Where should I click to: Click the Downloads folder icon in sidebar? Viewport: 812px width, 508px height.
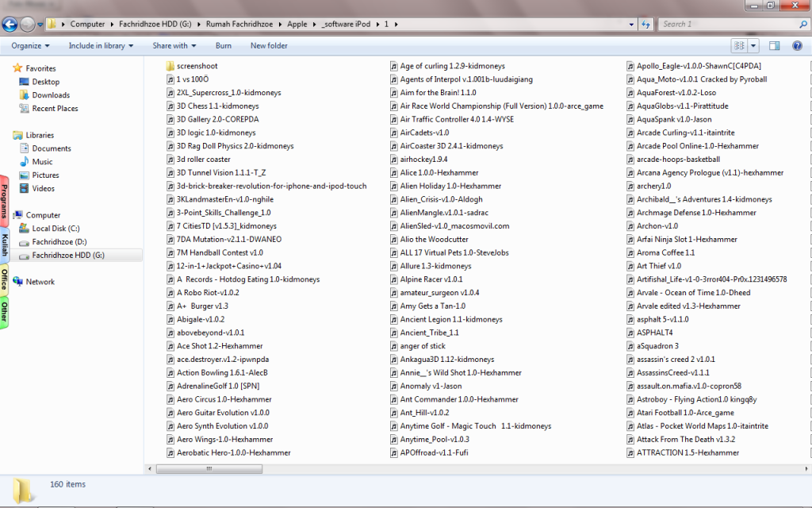(24, 95)
